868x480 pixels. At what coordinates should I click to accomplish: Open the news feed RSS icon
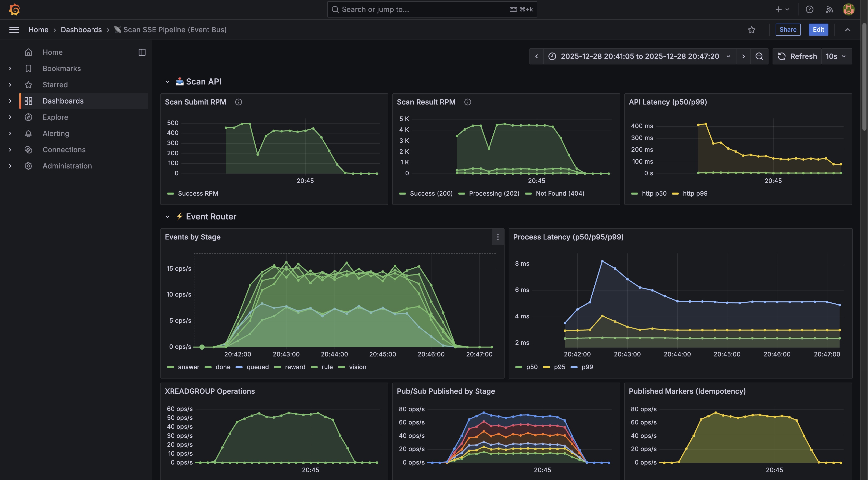point(829,9)
